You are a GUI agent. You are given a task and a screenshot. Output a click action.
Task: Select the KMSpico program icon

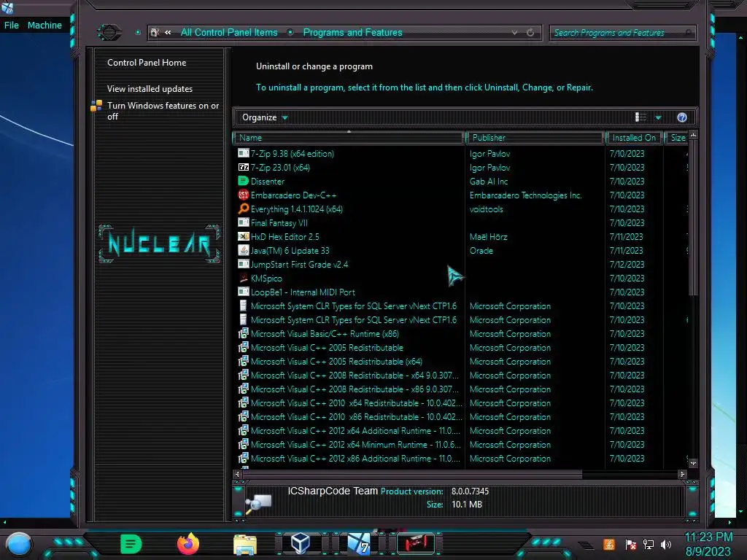point(244,278)
